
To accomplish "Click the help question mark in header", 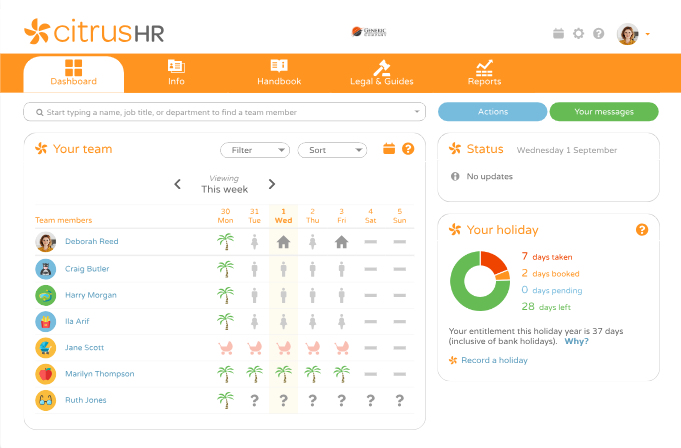I will 598,34.
